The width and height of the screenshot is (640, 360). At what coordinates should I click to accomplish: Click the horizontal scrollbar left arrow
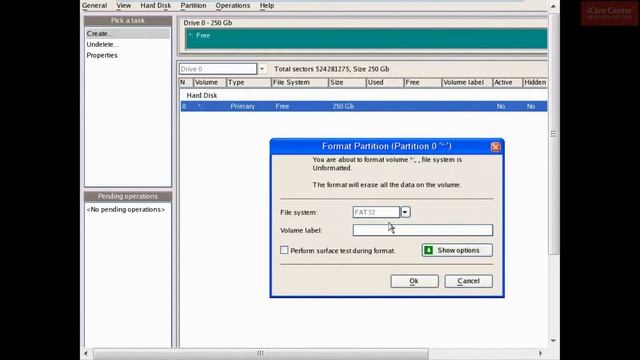pos(86,353)
